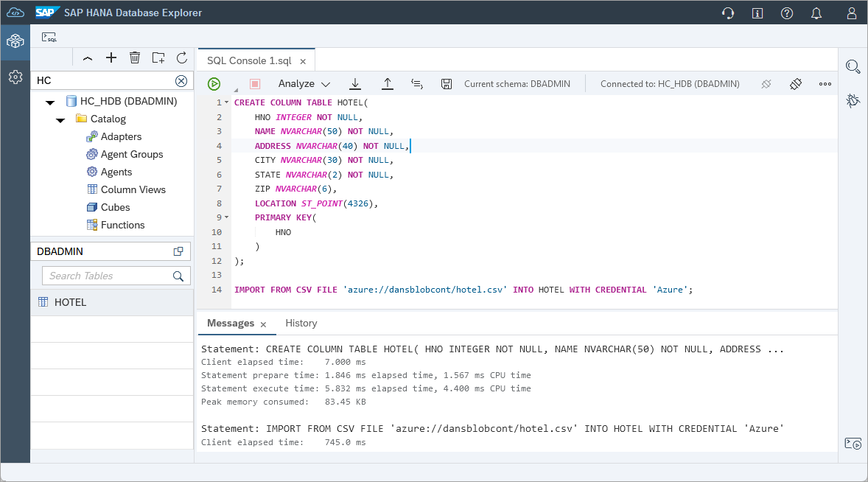Screen dimensions: 868x482
Task: Place cursor on the IMPORT FROM CSV line
Action: pos(463,290)
